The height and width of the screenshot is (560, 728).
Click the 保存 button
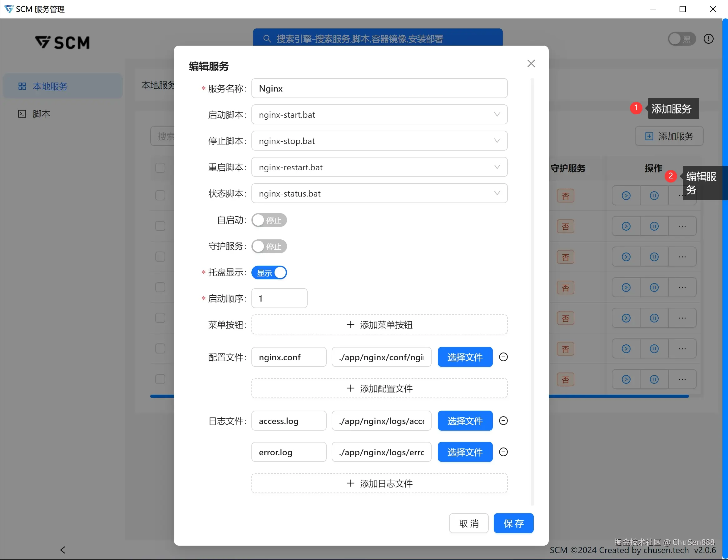(513, 523)
